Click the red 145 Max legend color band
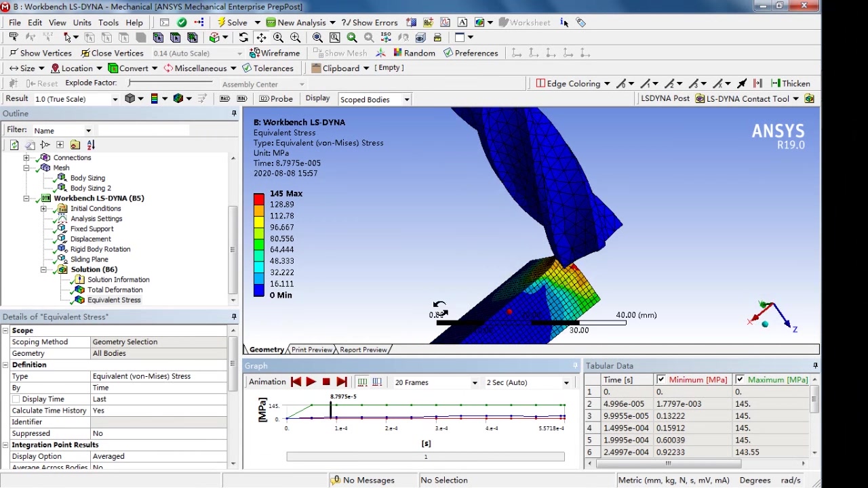The width and height of the screenshot is (868, 488). pyautogui.click(x=259, y=199)
